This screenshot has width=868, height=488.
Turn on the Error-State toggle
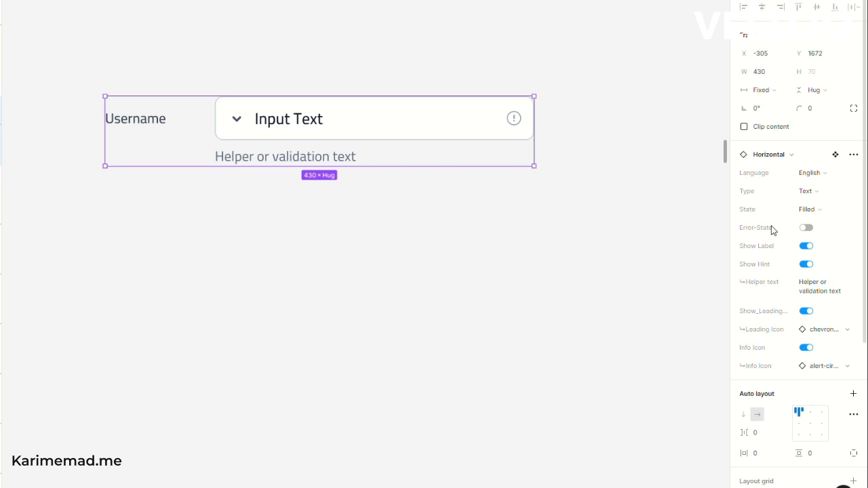point(806,228)
